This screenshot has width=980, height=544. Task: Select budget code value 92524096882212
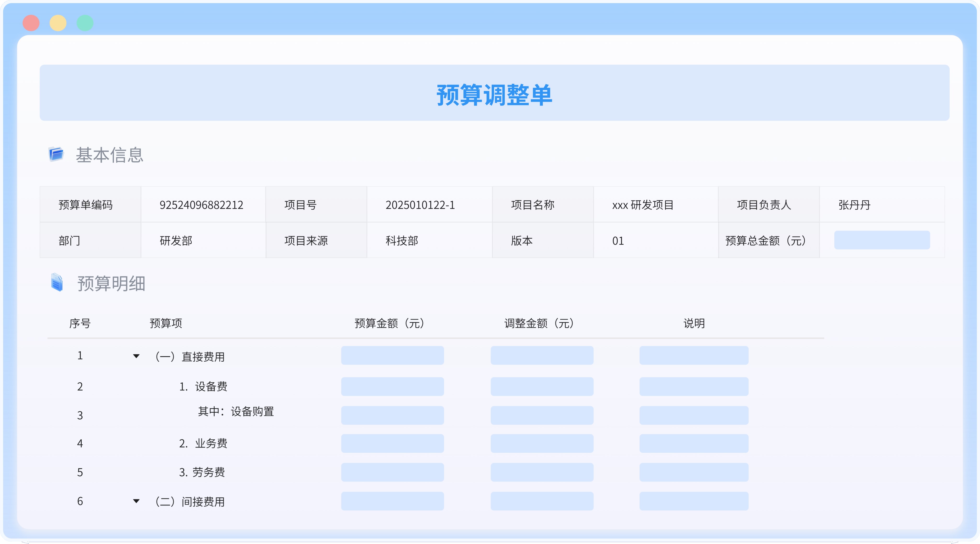pos(201,205)
